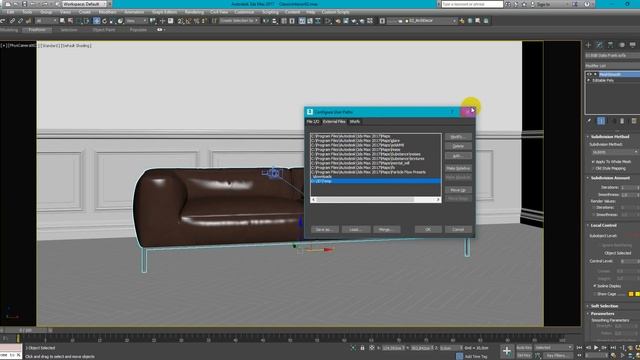This screenshot has height=360, width=640.
Task: Toggle Show Cage checkbox
Action: click(x=594, y=294)
